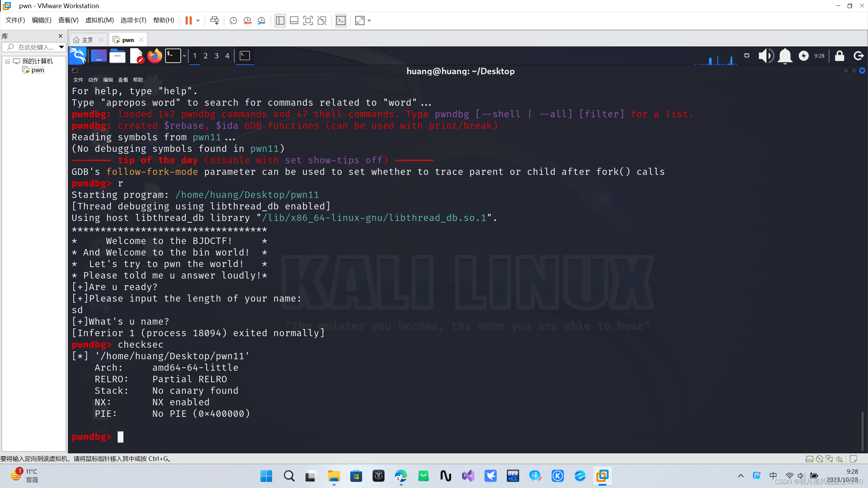Open the 文件(F) menu in VMware
This screenshot has height=488, width=868.
15,20
